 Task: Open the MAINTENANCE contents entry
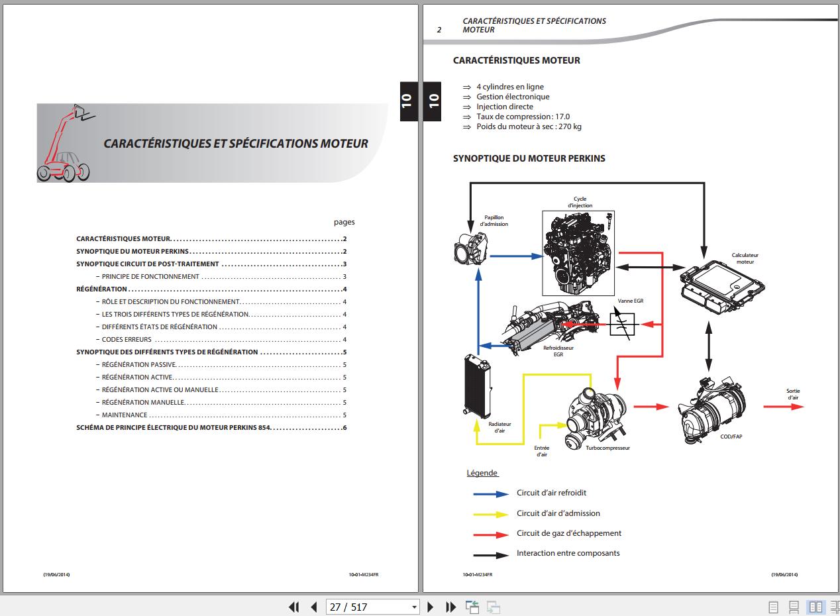(221, 415)
